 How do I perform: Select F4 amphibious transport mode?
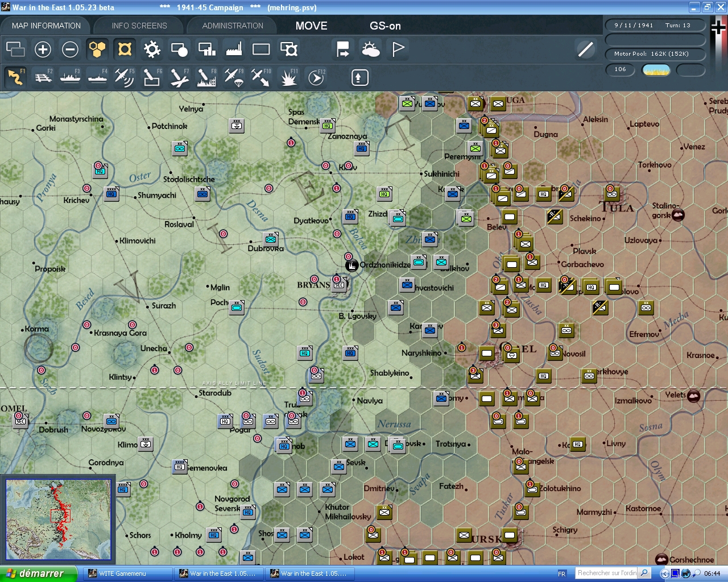(x=97, y=77)
